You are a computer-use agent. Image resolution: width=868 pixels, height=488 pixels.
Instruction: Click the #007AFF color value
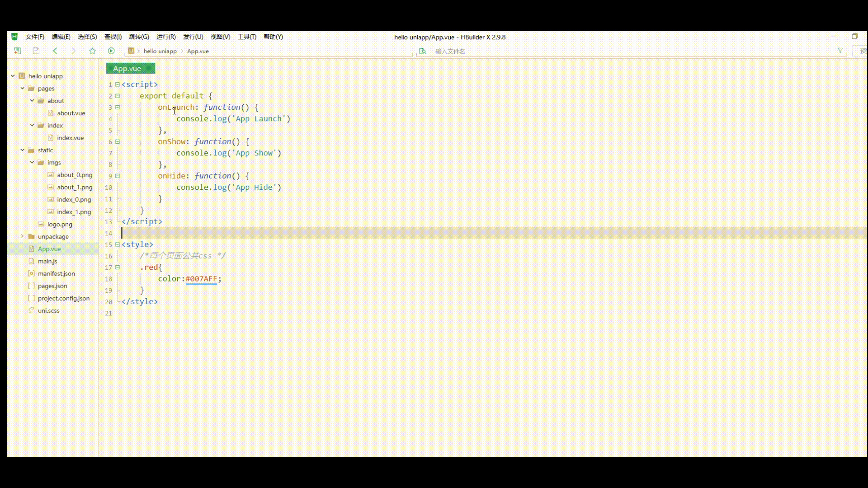pos(201,279)
